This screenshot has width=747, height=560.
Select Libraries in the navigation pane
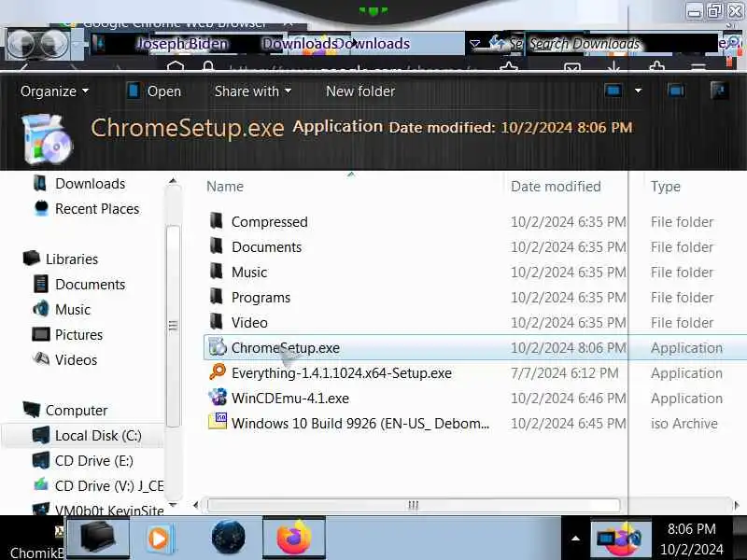[72, 259]
